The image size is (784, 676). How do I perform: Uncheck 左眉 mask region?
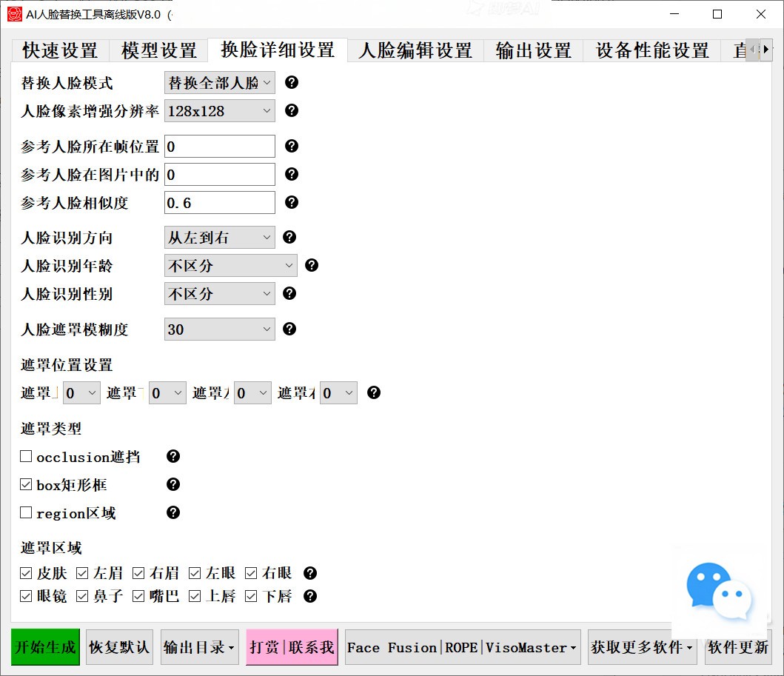[82, 573]
